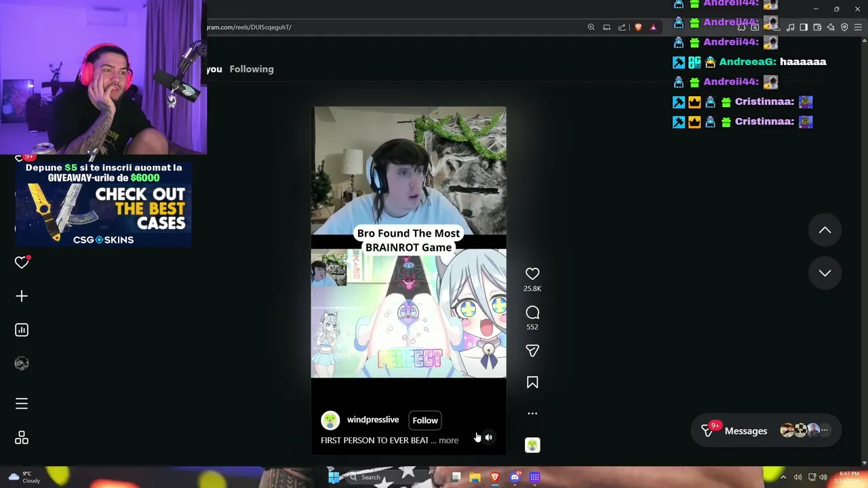The height and width of the screenshot is (488, 868).
Task: Open the Windows Start button
Action: coord(333,477)
